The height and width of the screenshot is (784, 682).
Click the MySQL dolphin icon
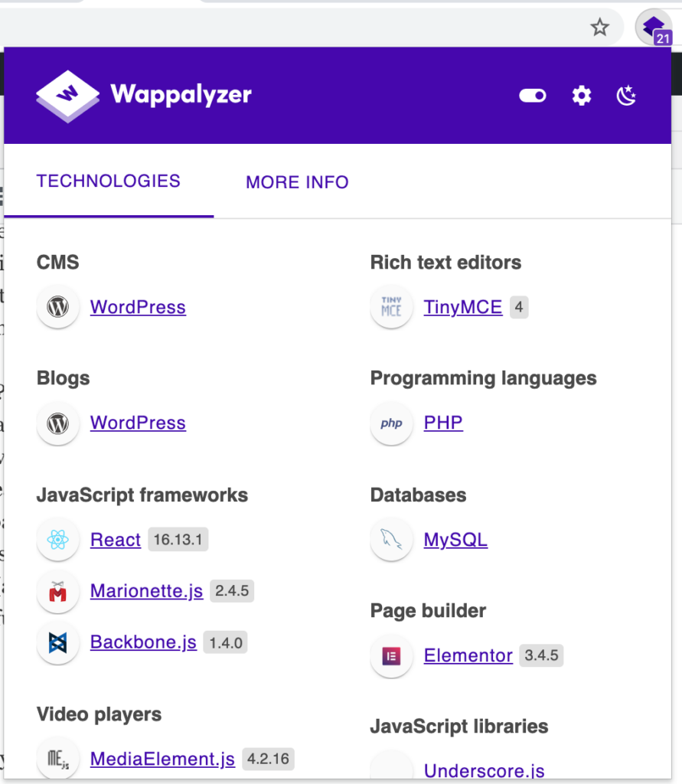pos(391,540)
